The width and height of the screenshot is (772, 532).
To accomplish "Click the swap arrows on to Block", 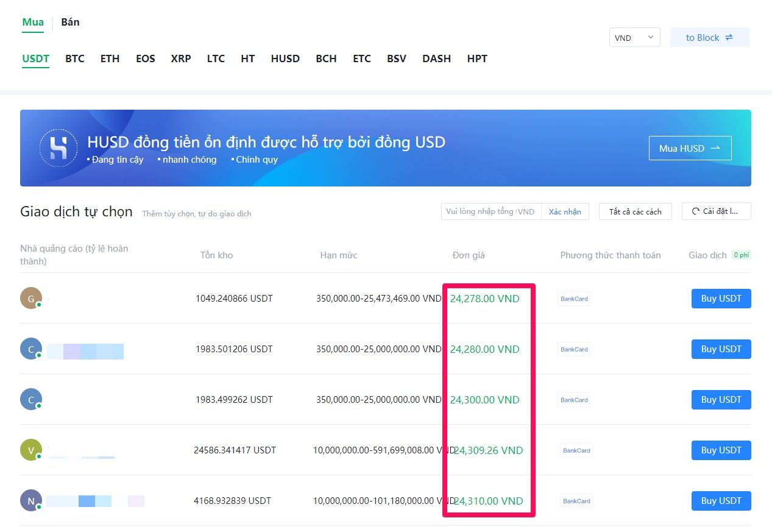I will click(729, 38).
